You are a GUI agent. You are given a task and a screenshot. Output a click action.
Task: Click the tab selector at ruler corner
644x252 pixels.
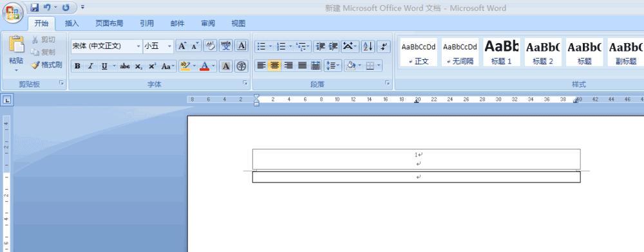[x=8, y=99]
